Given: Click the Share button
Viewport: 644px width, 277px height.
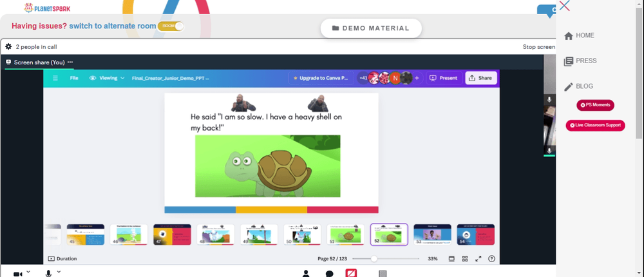Looking at the screenshot, I should tap(480, 78).
